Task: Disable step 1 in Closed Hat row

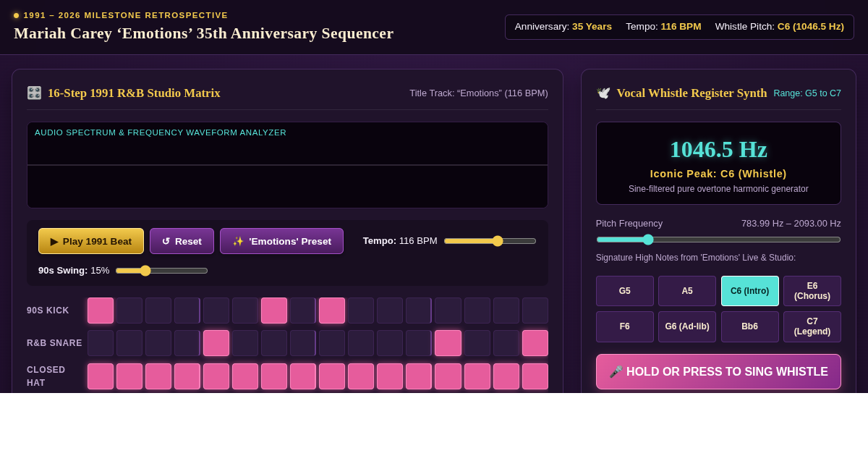Action: pos(101,376)
